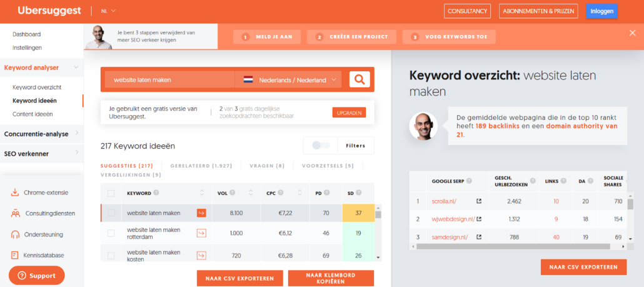Switch to GERELATEERD (1.927) tab

201,166
